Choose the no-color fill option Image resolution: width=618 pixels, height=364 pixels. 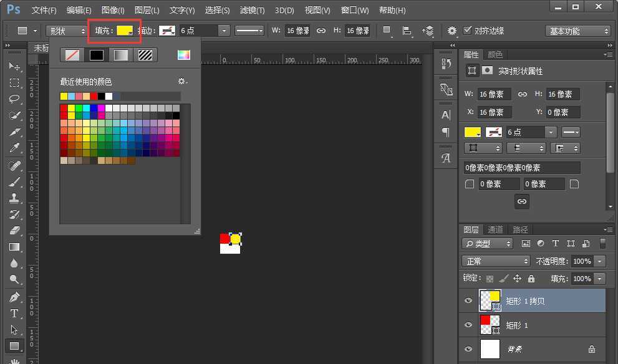pos(72,55)
